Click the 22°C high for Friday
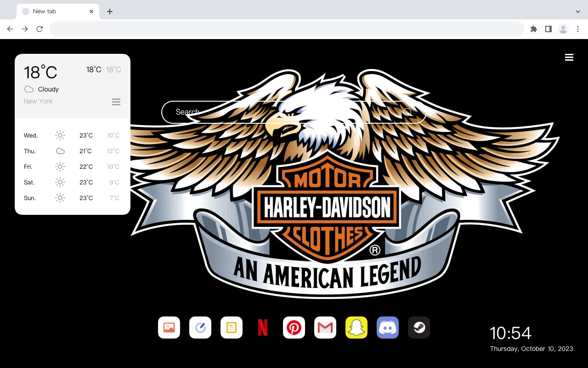 86,167
